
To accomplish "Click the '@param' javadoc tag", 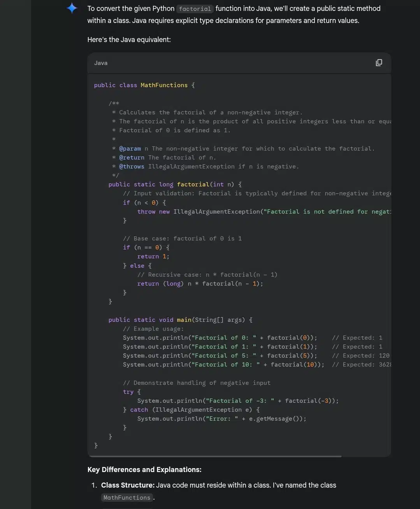I will tap(130, 149).
